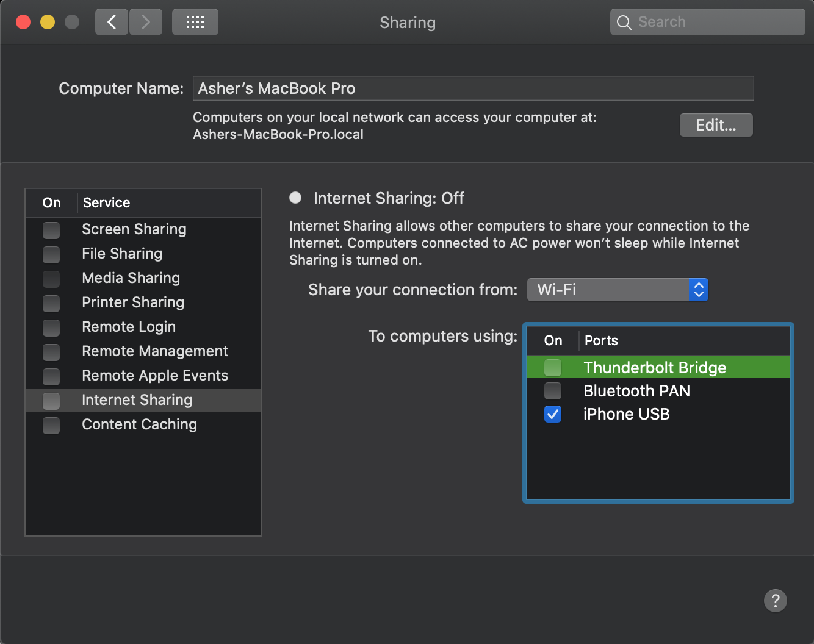Select the Bluetooth PAN port row
This screenshot has width=814, height=644.
[x=658, y=391]
